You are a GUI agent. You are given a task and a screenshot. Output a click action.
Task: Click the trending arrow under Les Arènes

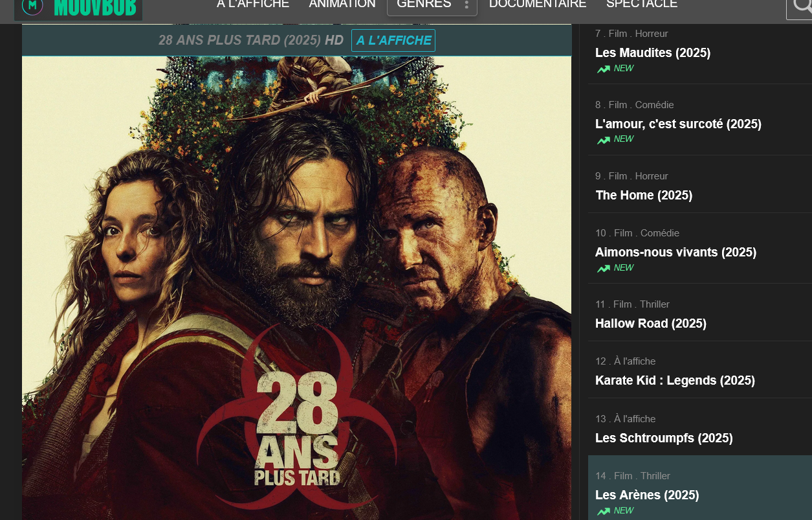coord(604,511)
